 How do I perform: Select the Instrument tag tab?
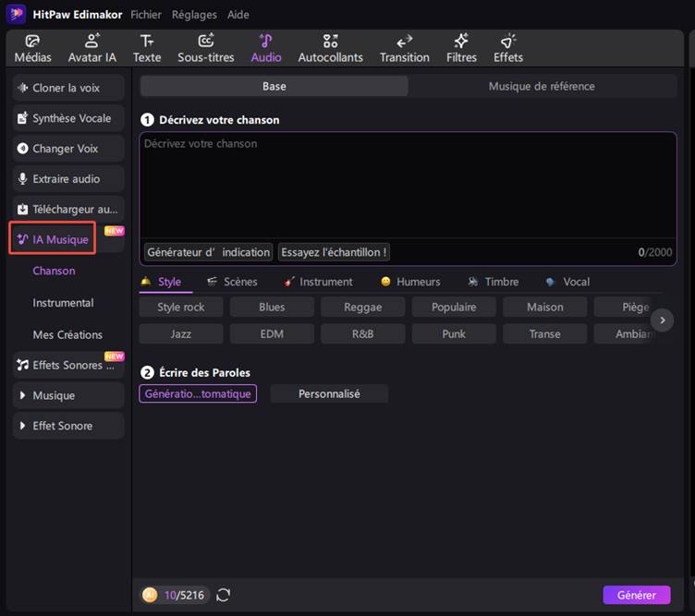tap(318, 282)
